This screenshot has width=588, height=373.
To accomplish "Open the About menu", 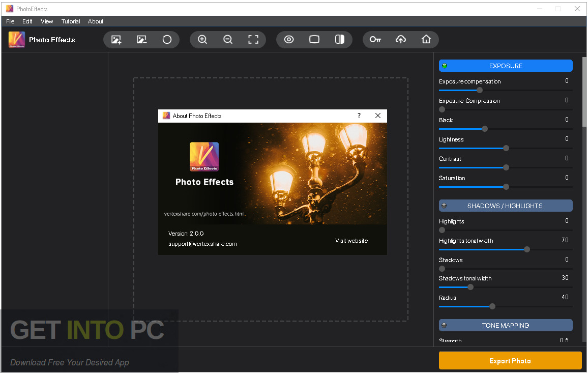I will (x=96, y=21).
